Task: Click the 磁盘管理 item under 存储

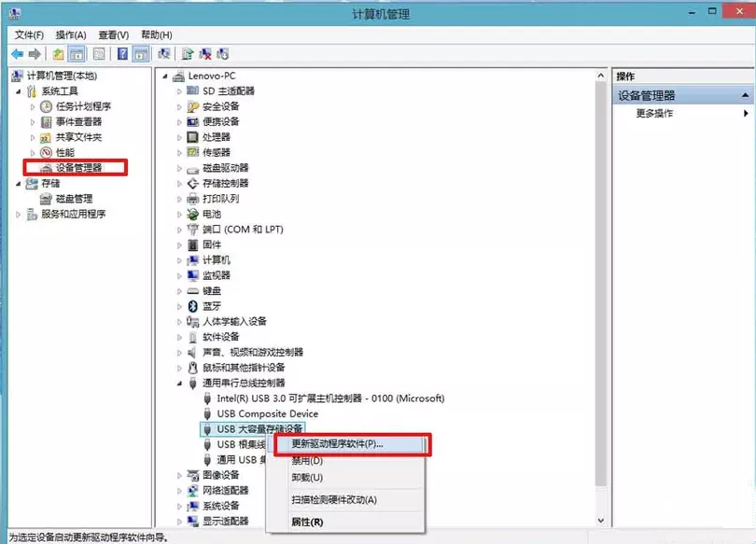Action: (x=75, y=199)
